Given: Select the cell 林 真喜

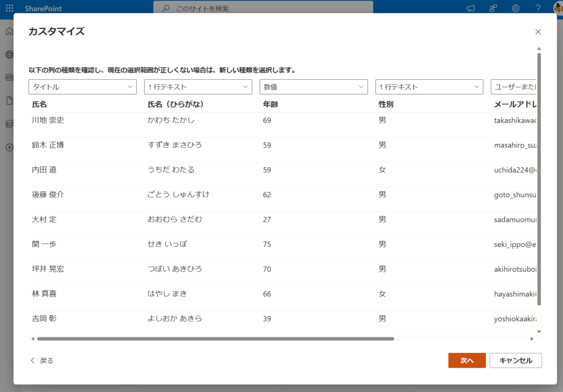Looking at the screenshot, I should pos(44,294).
